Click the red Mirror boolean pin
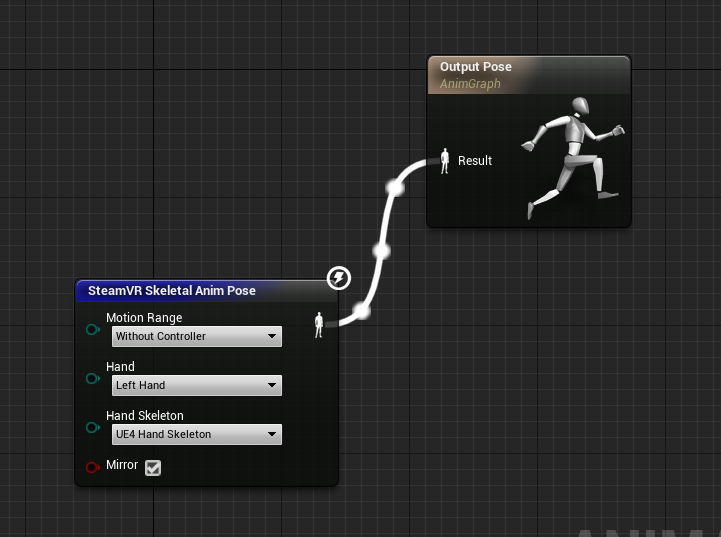Screen dimensions: 721x537 pos(93,468)
